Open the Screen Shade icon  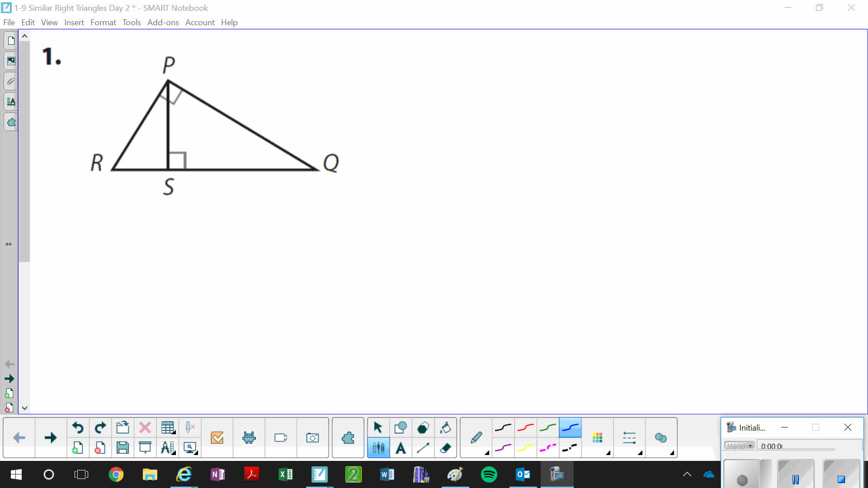click(145, 448)
